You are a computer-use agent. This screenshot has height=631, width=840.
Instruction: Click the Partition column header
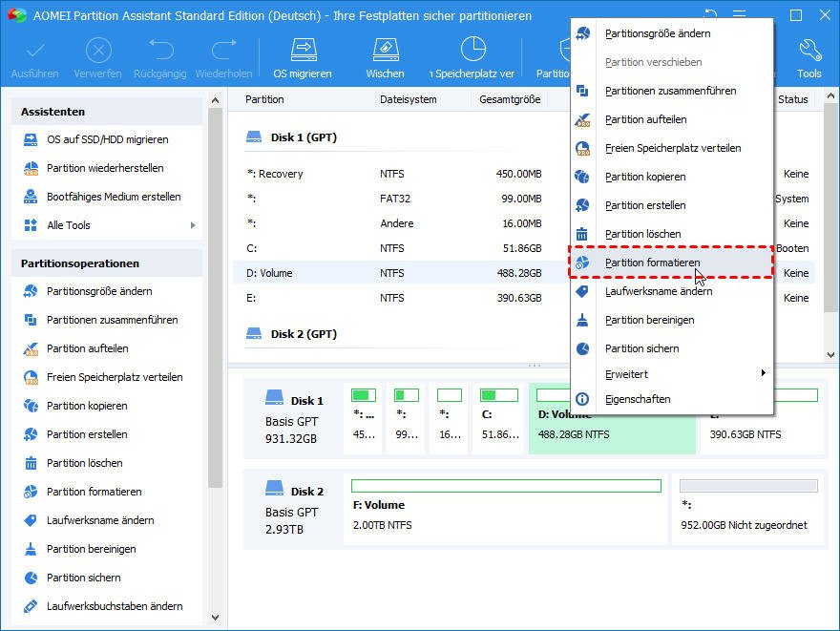point(264,99)
